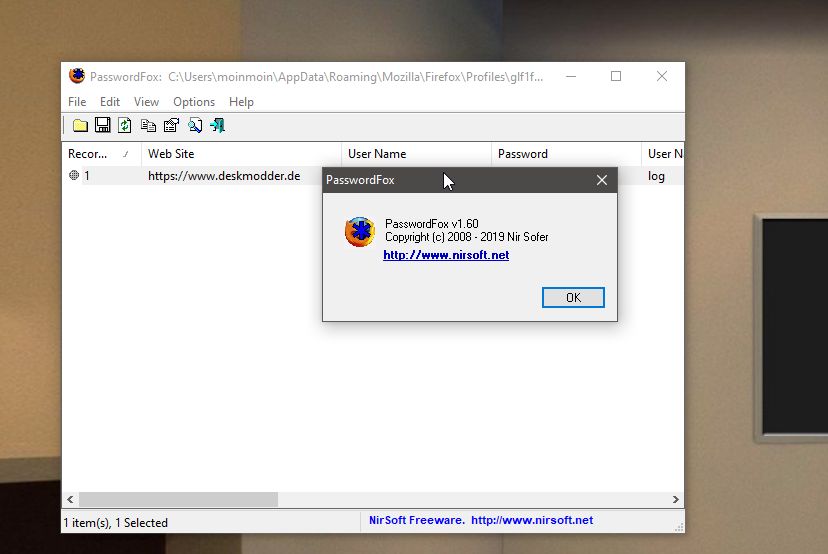The width and height of the screenshot is (828, 554).
Task: Click the Firefox logo in About dialog
Action: tap(360, 232)
